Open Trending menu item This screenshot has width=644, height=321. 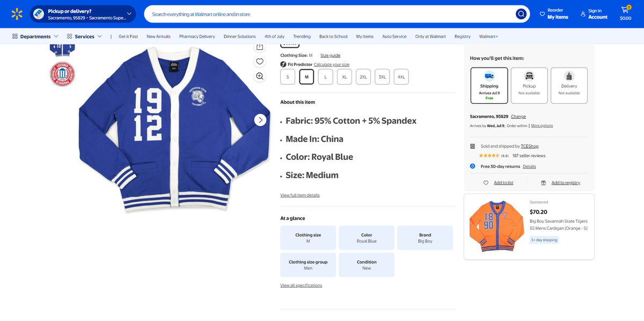302,37
